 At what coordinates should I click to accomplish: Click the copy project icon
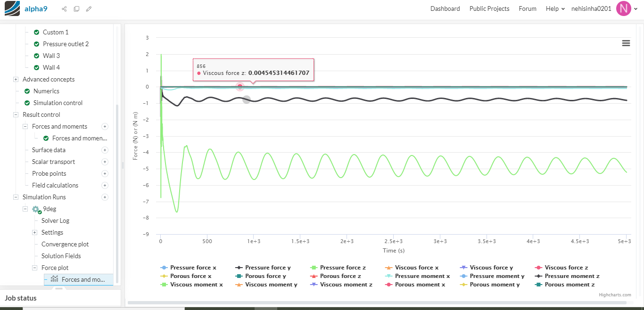76,9
